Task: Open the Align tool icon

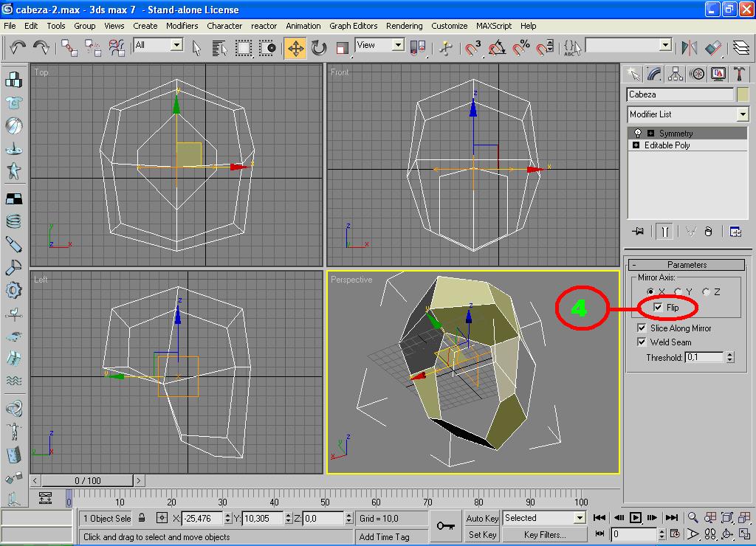Action: 712,48
